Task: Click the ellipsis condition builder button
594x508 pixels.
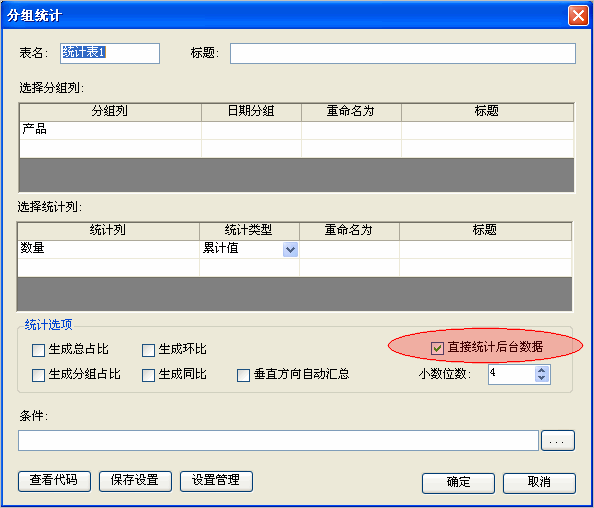Action: click(558, 441)
